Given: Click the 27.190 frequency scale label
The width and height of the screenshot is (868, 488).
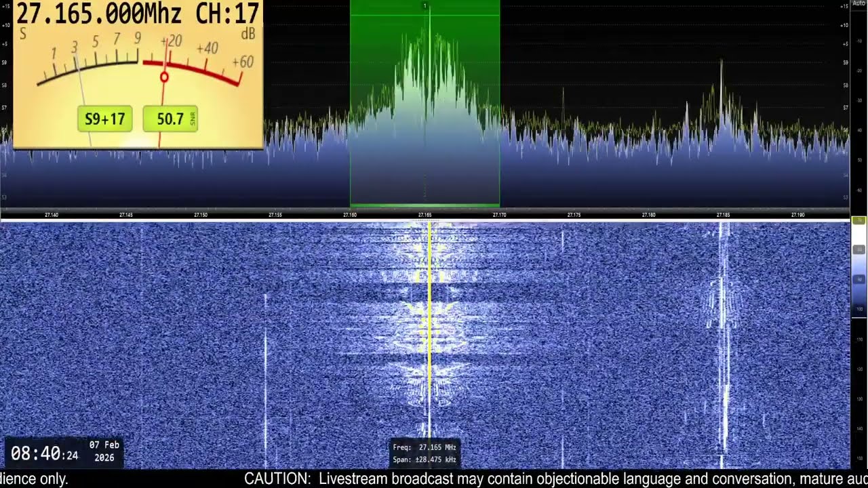Looking at the screenshot, I should pyautogui.click(x=797, y=215).
